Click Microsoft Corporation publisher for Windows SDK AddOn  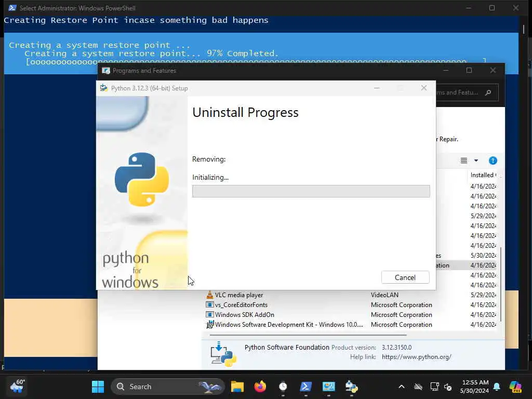click(402, 314)
